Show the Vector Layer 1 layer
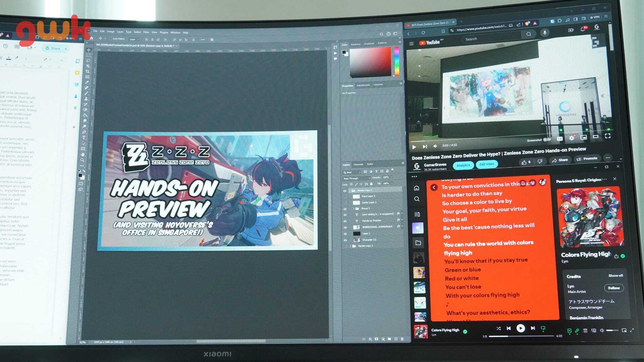Viewport: 644px width, 362px height. click(345, 203)
